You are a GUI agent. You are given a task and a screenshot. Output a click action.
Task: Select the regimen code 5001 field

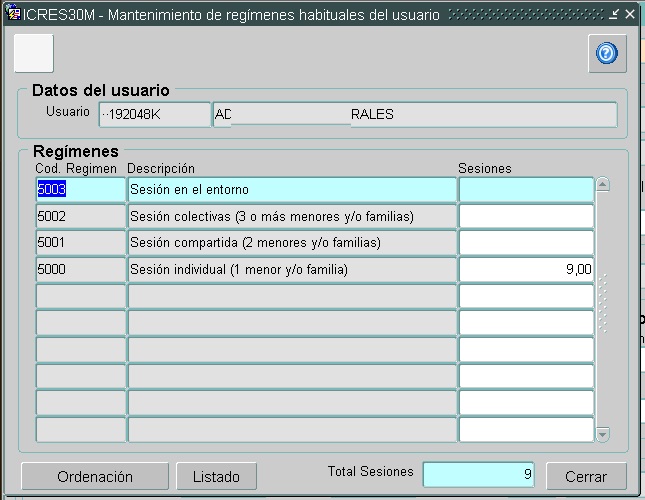pos(80,243)
